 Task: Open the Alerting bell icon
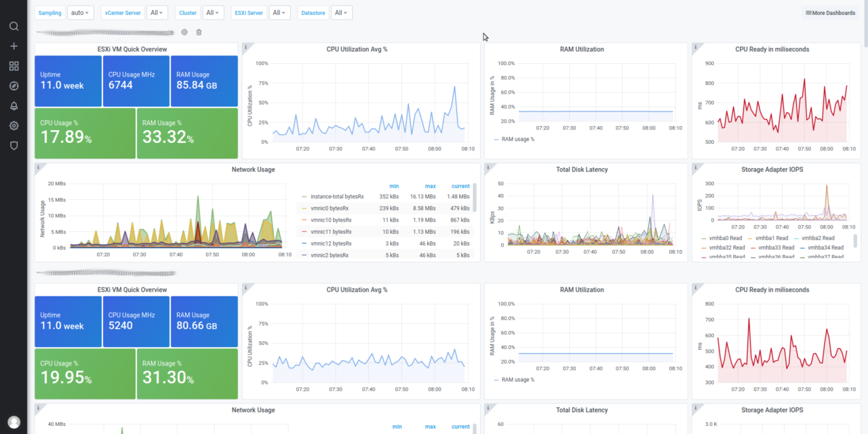pos(14,106)
